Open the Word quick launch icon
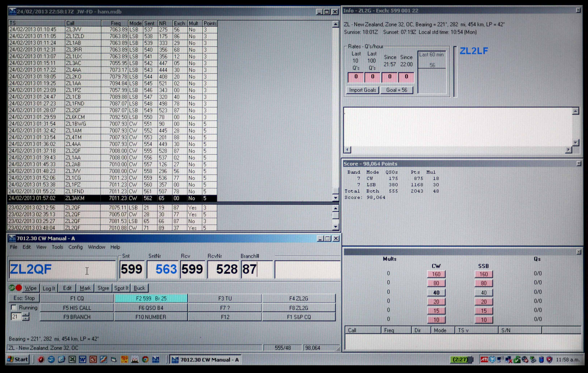588x373 pixels. click(83, 360)
